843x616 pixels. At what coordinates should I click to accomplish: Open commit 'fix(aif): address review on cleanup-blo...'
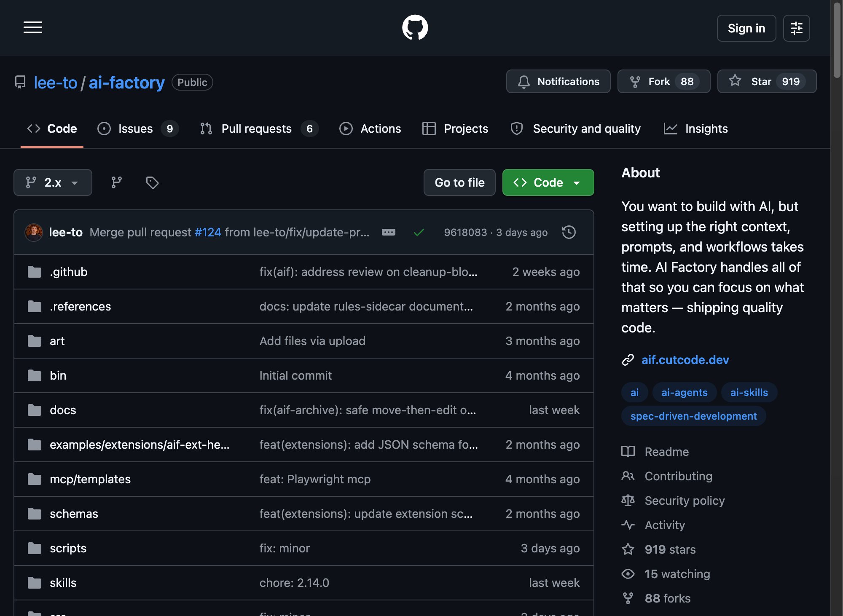coord(368,272)
